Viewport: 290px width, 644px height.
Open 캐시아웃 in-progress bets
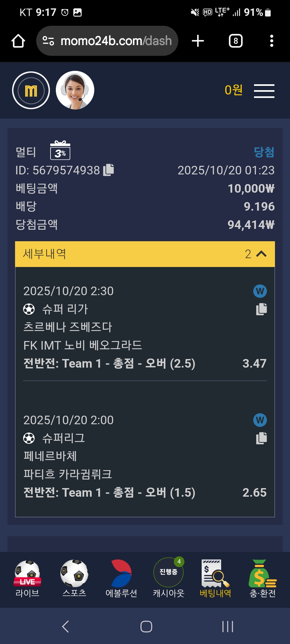coord(168,578)
